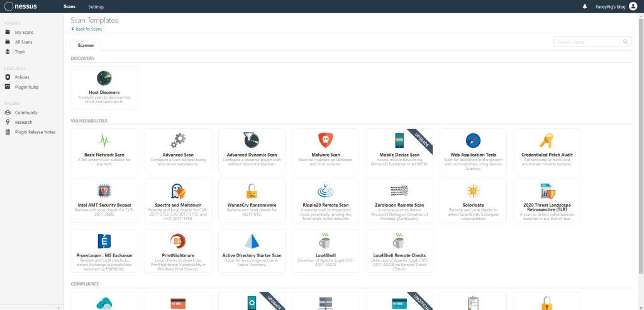
Task: Click the Mobile Device Scan phone icon
Action: click(x=399, y=140)
